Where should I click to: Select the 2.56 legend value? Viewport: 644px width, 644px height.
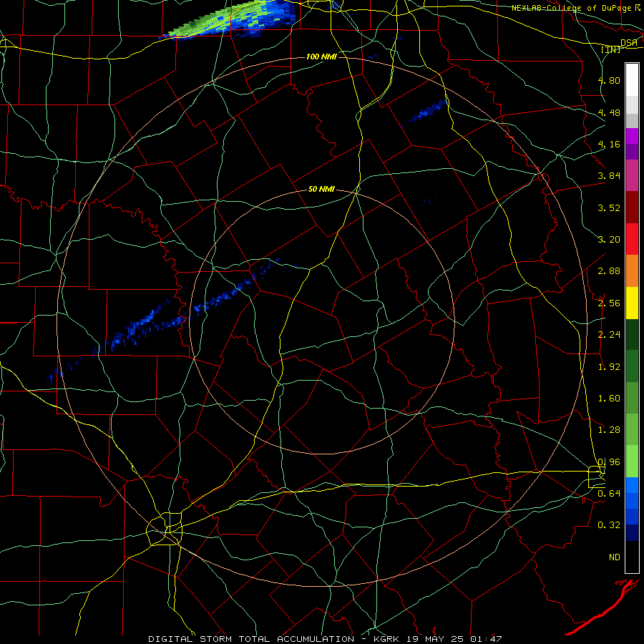[609, 303]
